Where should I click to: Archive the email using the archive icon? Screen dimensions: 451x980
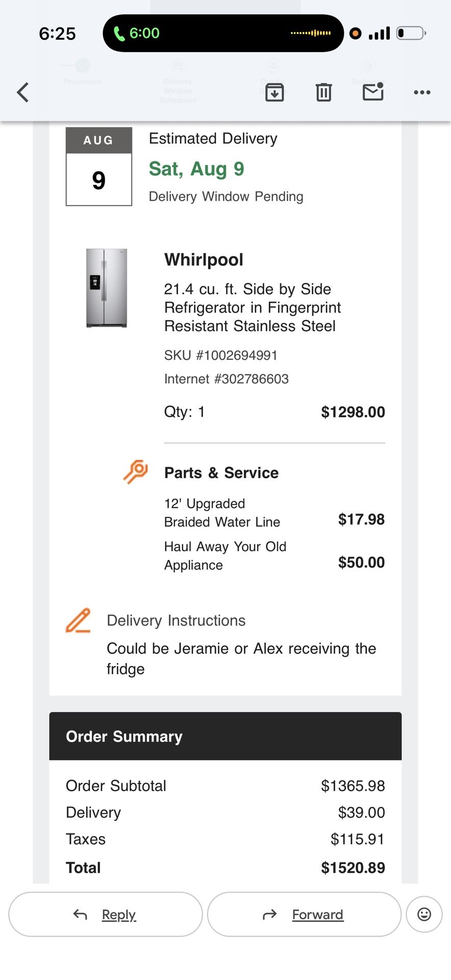coord(274,92)
